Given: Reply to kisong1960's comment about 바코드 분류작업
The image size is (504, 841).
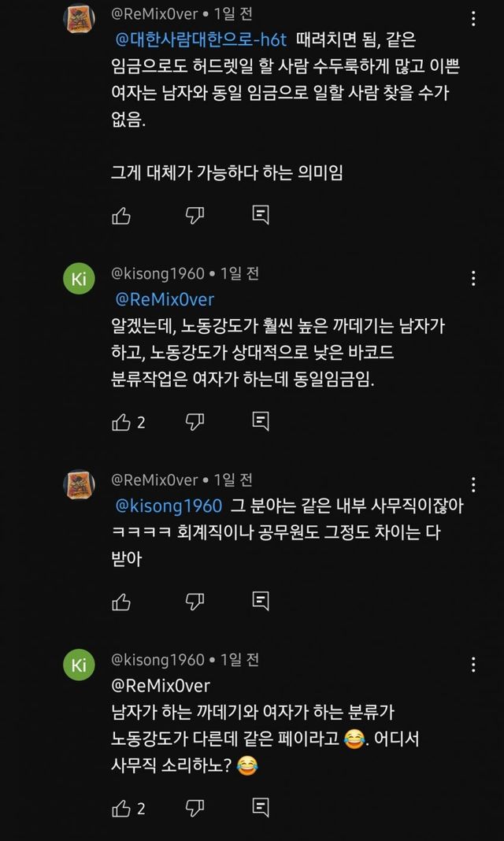Looking at the screenshot, I should (x=261, y=422).
